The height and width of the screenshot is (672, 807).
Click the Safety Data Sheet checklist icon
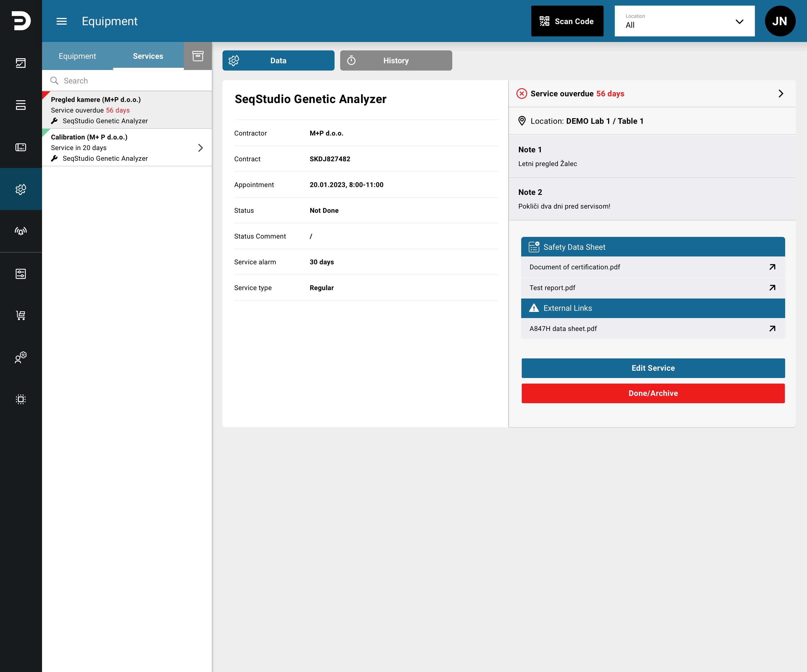tap(534, 247)
